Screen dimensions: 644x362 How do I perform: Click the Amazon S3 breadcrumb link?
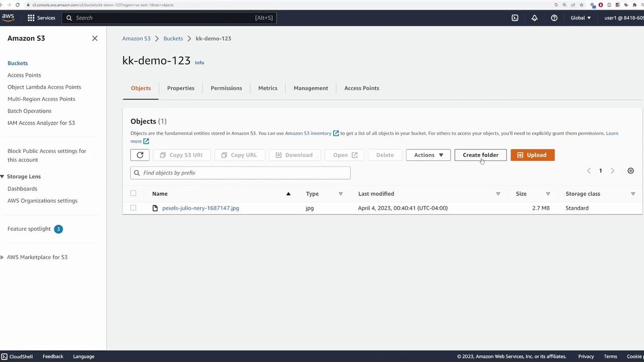136,38
